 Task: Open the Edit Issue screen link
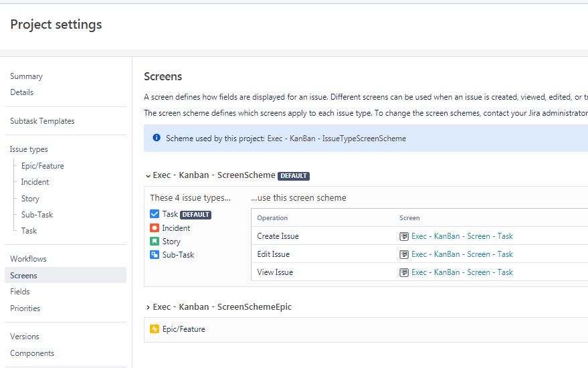click(462, 254)
